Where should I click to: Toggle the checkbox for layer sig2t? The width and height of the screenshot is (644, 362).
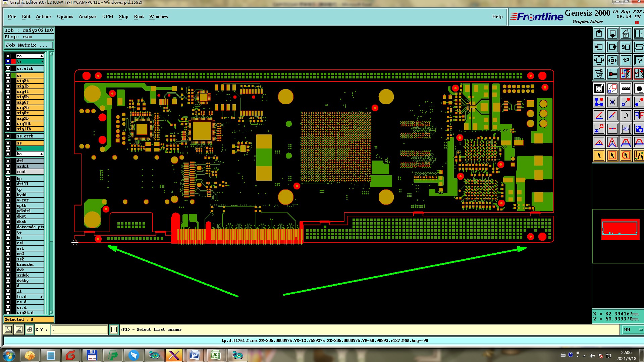(x=8, y=81)
